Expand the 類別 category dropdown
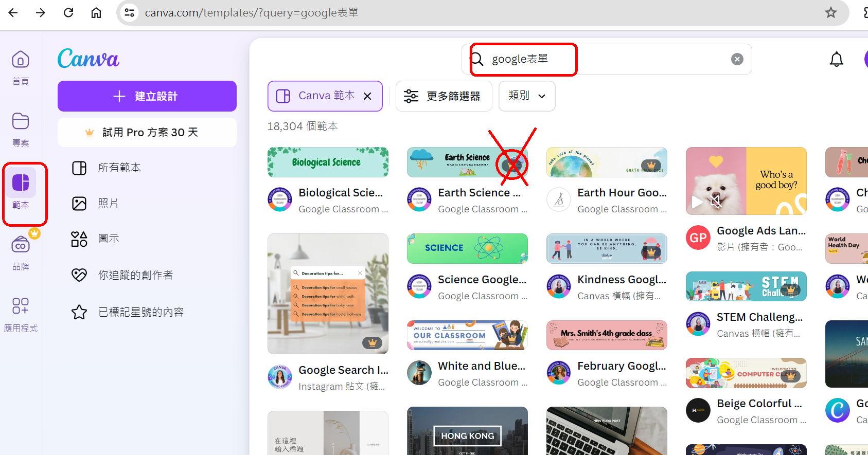868x455 pixels. click(x=527, y=96)
